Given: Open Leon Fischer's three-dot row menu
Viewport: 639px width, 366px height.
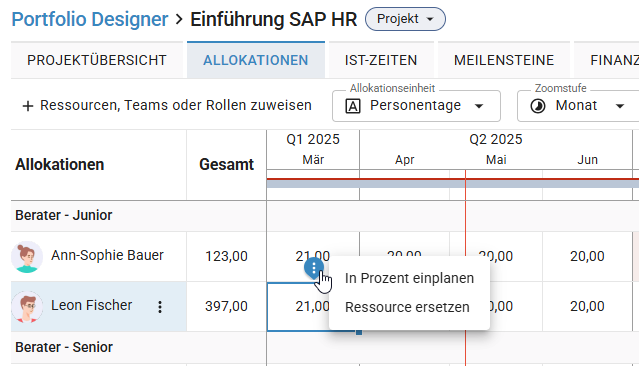Looking at the screenshot, I should pyautogui.click(x=160, y=307).
